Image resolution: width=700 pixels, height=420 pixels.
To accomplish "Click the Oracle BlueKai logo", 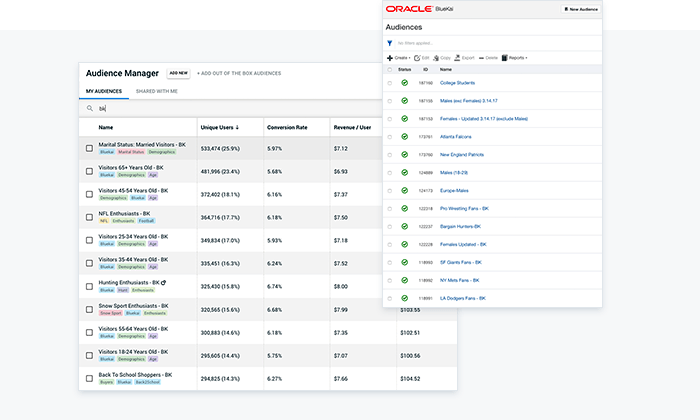I will coord(419,9).
